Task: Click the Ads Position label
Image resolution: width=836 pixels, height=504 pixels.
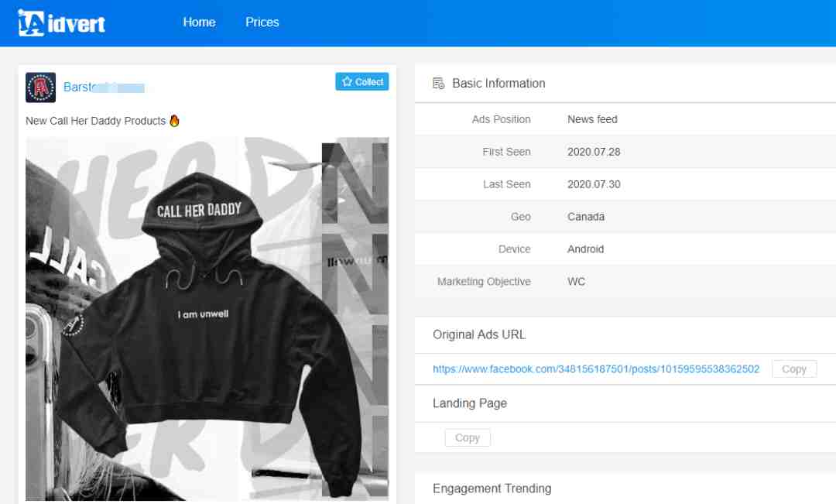Action: click(x=501, y=119)
